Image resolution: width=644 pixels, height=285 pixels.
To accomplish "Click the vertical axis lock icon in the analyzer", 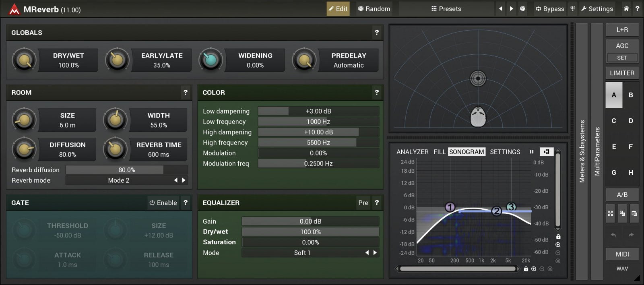I will pyautogui.click(x=558, y=237).
